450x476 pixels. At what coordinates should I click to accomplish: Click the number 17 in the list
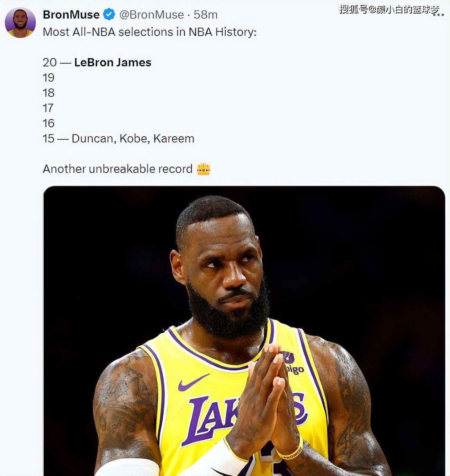[x=48, y=108]
